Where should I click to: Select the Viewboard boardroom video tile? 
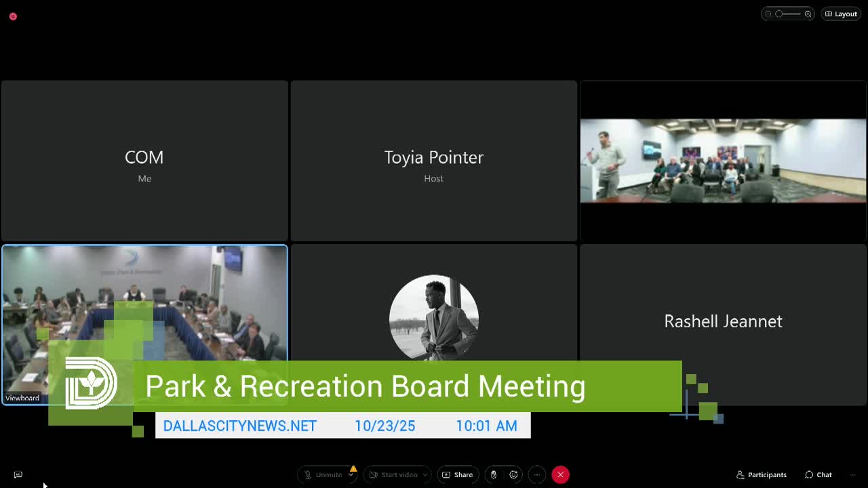tap(144, 325)
